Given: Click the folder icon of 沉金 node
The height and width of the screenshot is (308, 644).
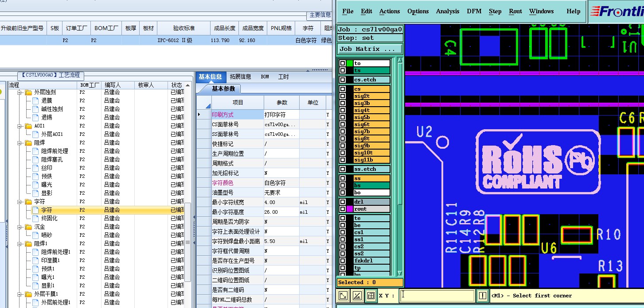Looking at the screenshot, I should pos(29,227).
